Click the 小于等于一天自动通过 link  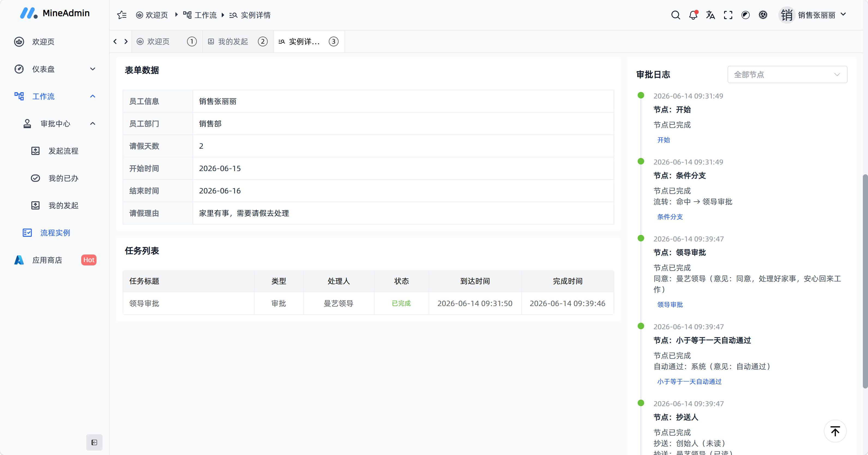click(689, 381)
